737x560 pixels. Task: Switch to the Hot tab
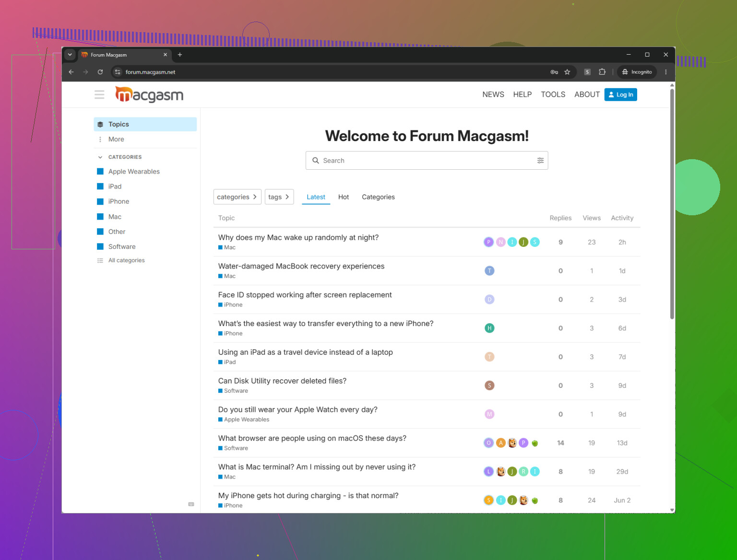coord(344,197)
